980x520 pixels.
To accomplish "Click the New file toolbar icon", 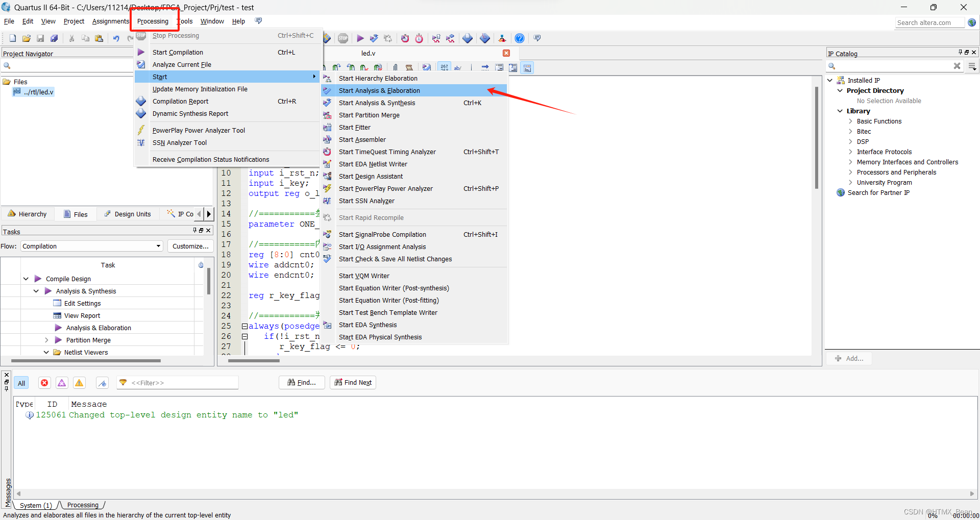I will pos(13,38).
